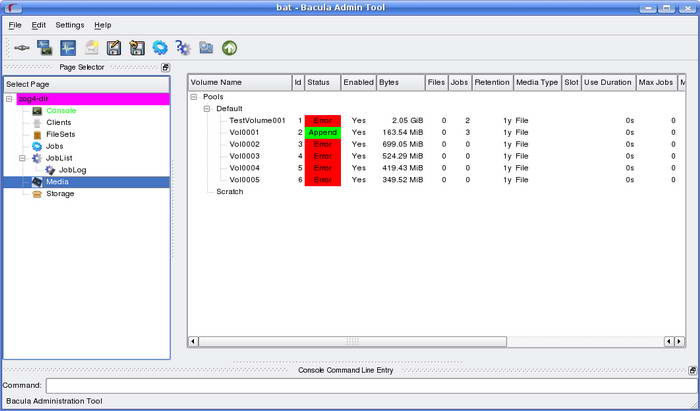The height and width of the screenshot is (411, 700).
Task: Collapse the Pools node in media list
Action: [194, 97]
